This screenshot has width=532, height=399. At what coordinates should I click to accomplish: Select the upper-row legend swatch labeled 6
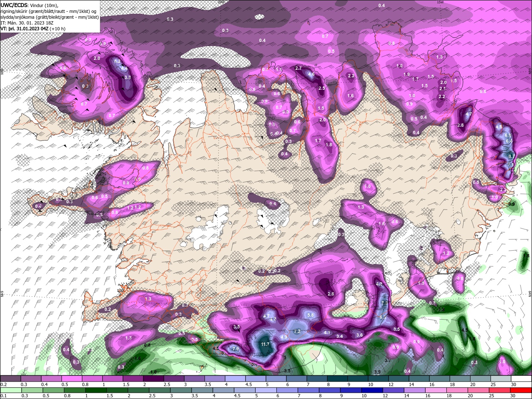coord(297,378)
